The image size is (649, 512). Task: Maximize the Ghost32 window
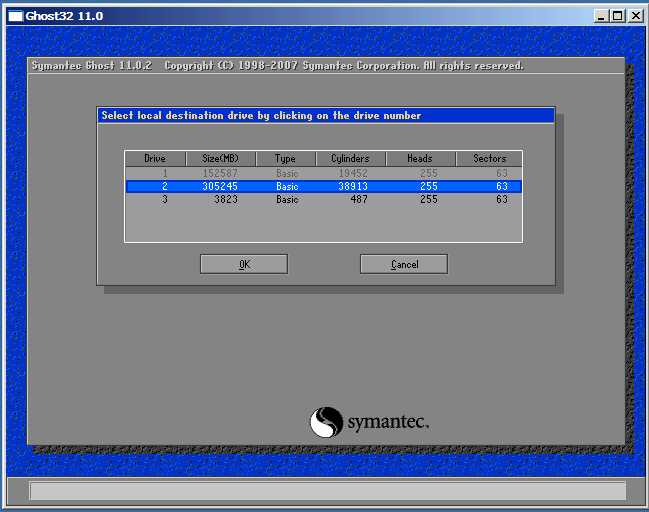click(x=618, y=16)
